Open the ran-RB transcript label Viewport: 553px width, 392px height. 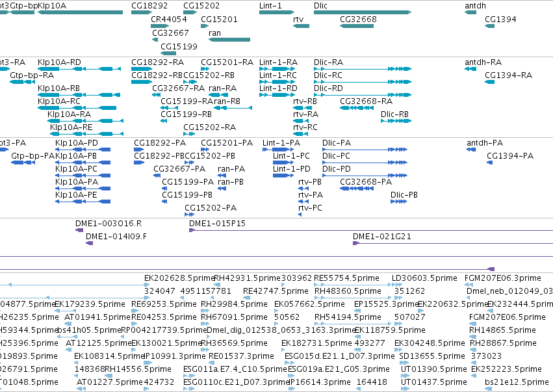[x=227, y=101]
